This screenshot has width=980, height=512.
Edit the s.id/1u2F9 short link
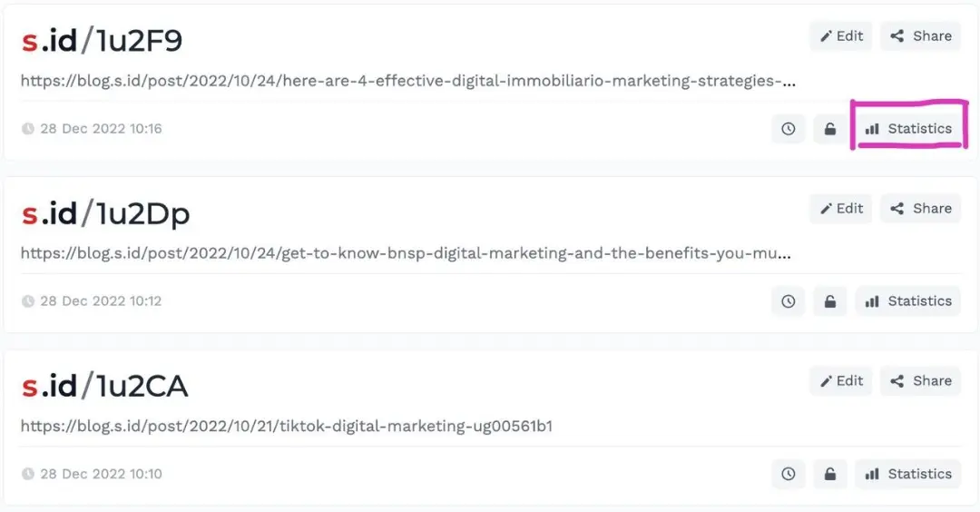pyautogui.click(x=841, y=36)
